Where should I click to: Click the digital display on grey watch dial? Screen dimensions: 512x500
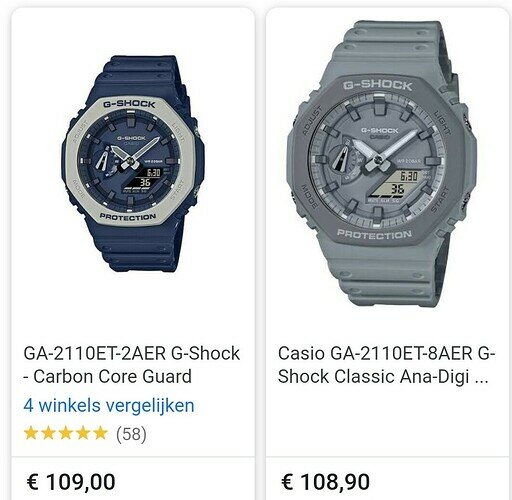click(398, 184)
